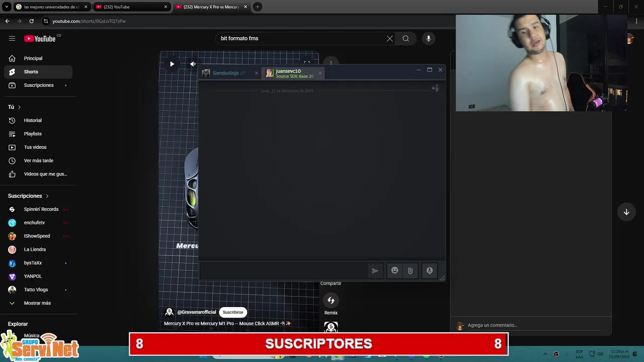
Task: Attach a file in Steam chat
Action: pyautogui.click(x=410, y=270)
